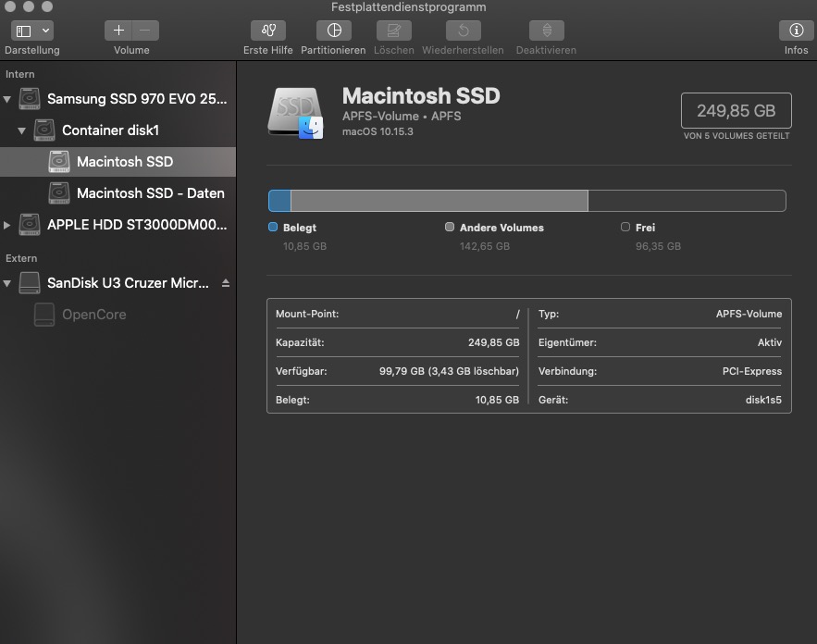The height and width of the screenshot is (644, 817).
Task: Click the Löschen erase icon
Action: [394, 31]
